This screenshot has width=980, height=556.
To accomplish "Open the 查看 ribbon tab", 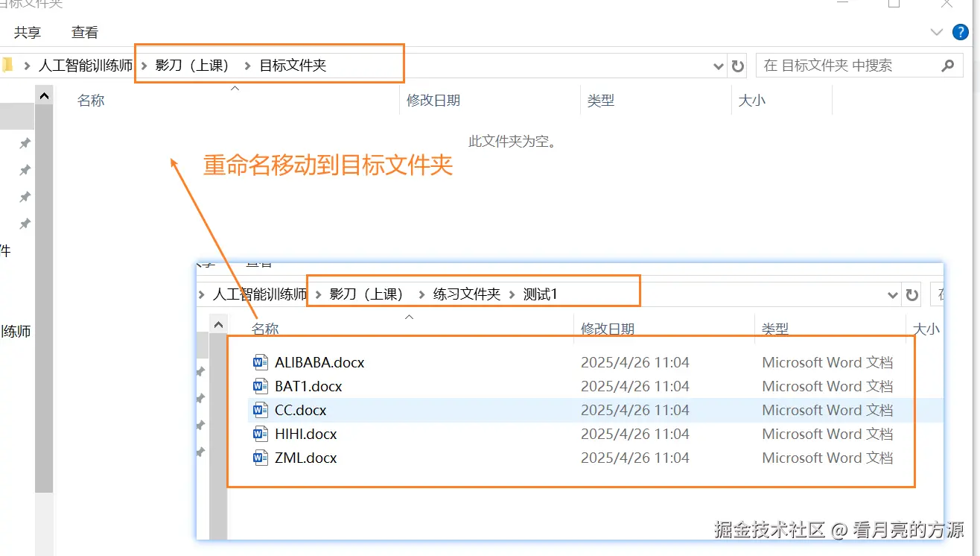I will pyautogui.click(x=85, y=33).
